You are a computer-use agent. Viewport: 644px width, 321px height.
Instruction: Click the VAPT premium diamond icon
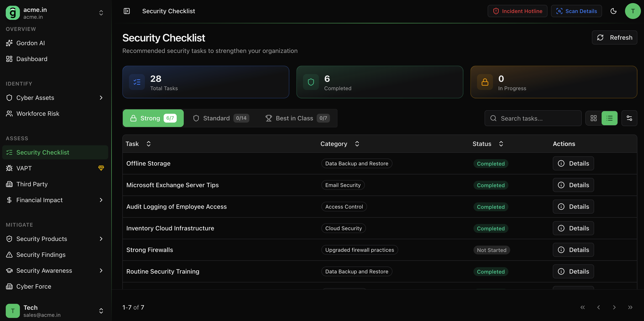click(101, 168)
